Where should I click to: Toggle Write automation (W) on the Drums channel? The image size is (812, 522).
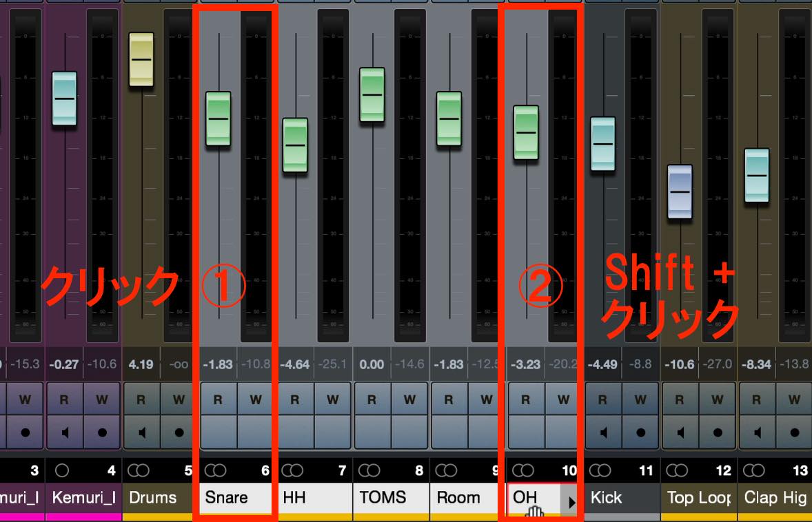pyautogui.click(x=179, y=399)
